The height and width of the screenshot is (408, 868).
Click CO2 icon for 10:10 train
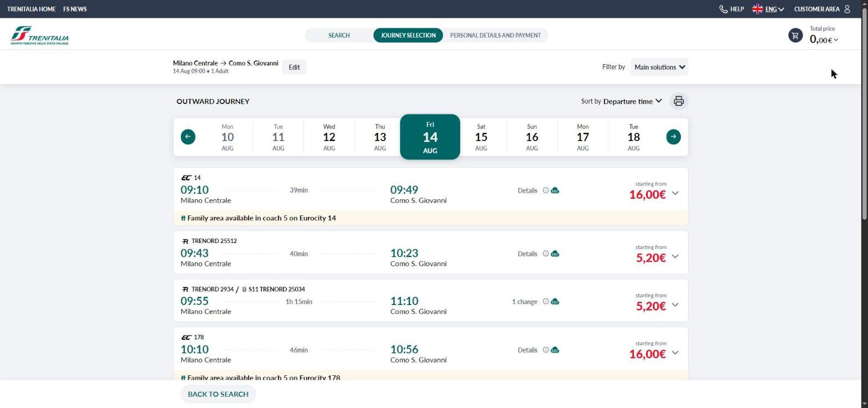click(x=555, y=350)
